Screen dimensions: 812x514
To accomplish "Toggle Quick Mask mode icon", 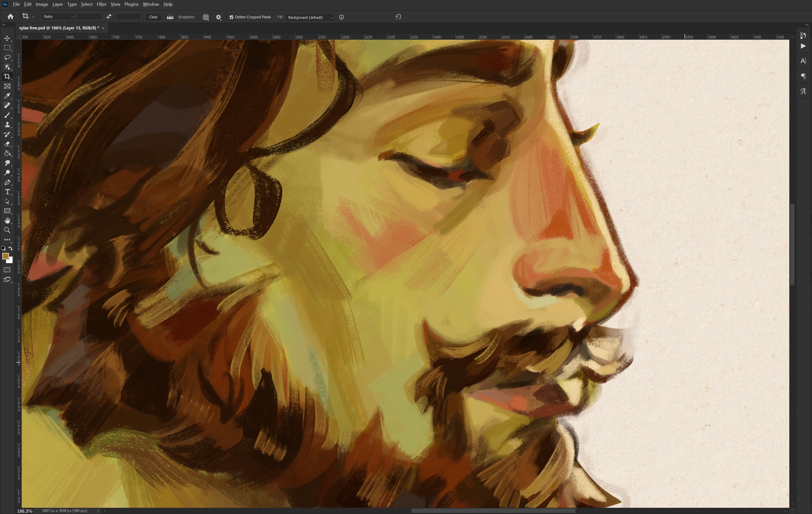I will [7, 270].
